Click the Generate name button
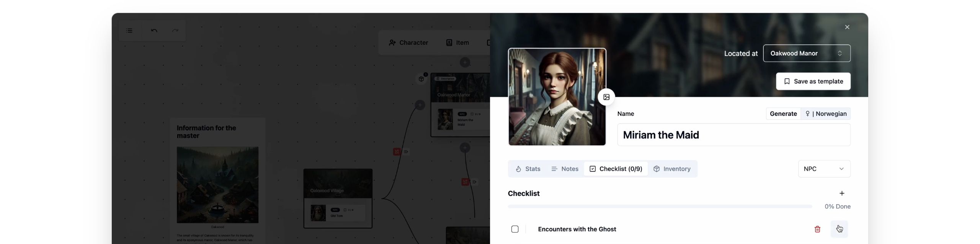This screenshot has height=244, width=980. pyautogui.click(x=783, y=114)
